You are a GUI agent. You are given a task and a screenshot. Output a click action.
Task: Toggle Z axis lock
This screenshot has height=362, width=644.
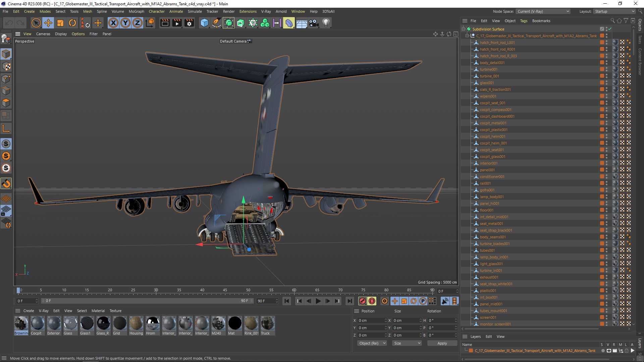[138, 23]
